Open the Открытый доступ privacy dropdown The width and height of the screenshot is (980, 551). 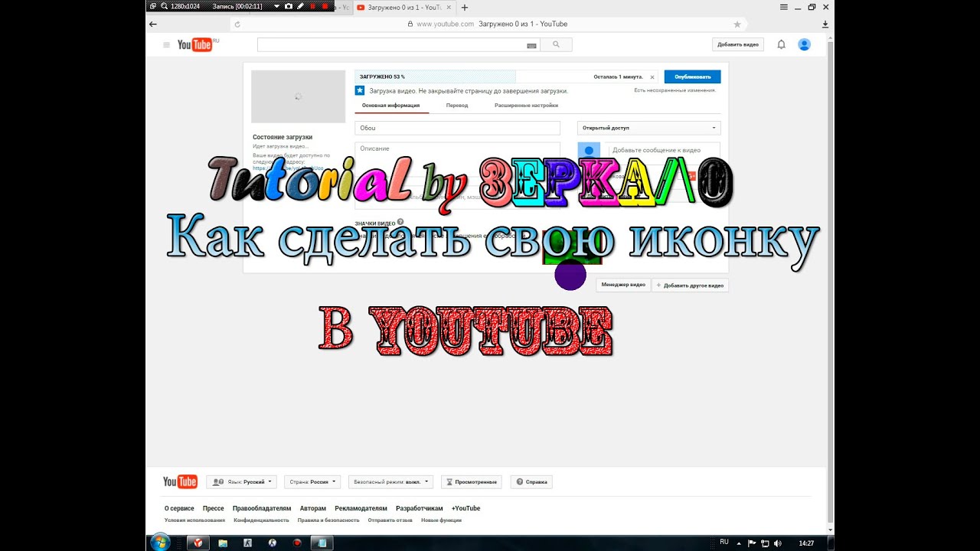pos(648,128)
